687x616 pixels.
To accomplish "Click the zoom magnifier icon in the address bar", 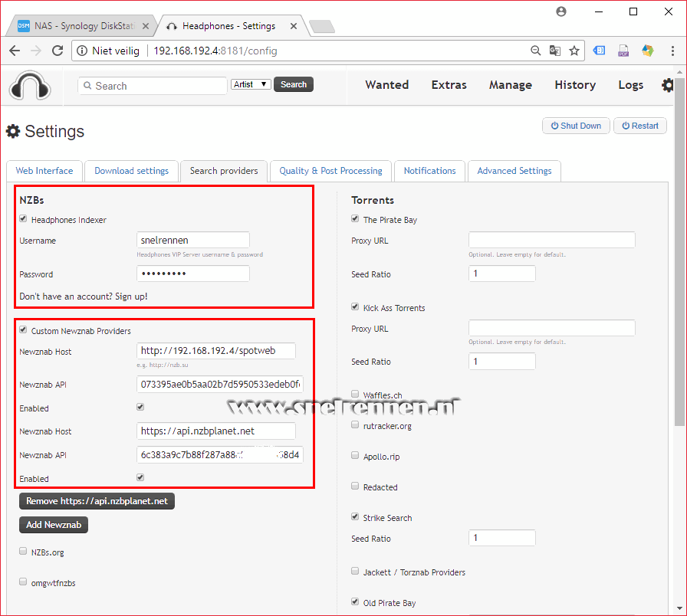I will point(535,51).
